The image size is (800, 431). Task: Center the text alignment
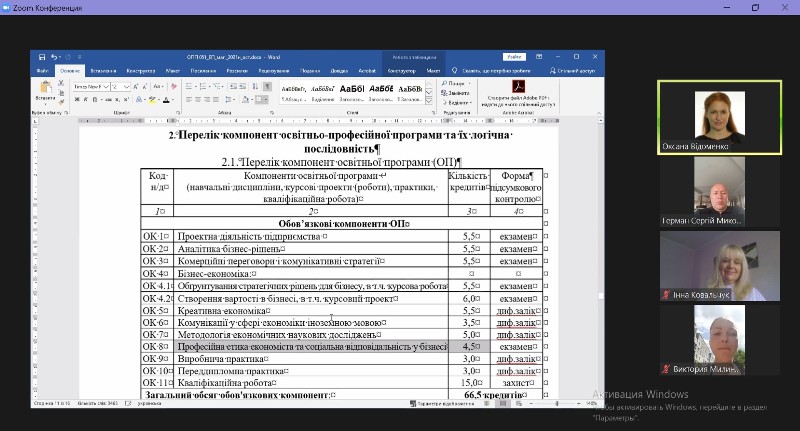(197, 99)
